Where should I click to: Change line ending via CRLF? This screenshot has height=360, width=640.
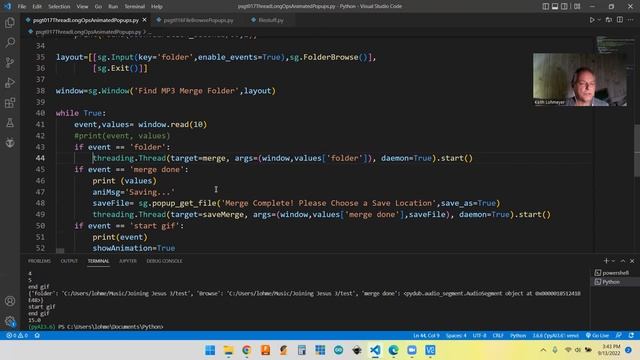click(x=498, y=336)
